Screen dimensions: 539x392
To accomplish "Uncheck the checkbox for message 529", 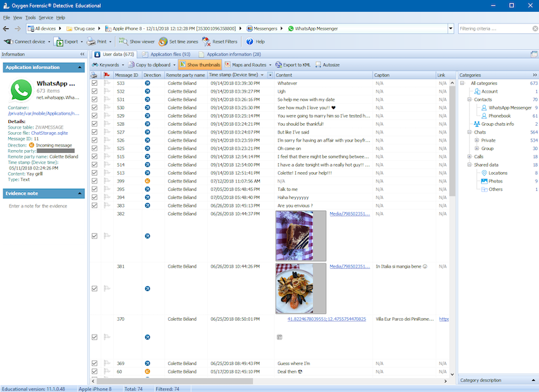I will 95,115.
